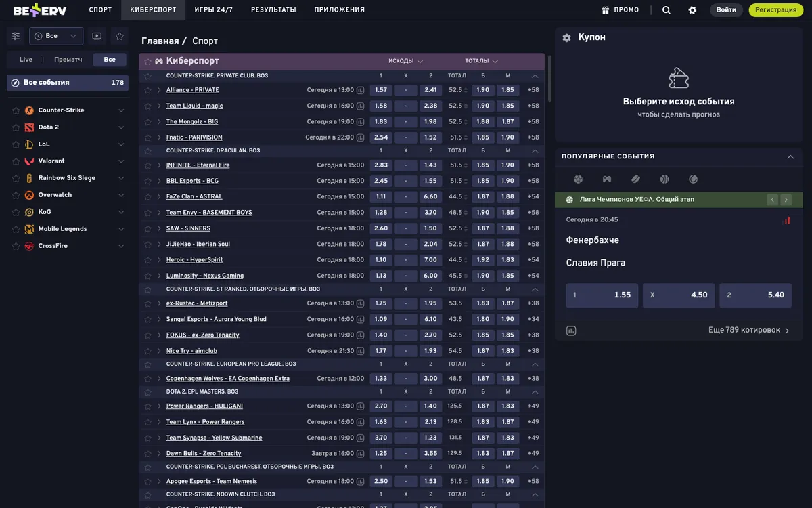This screenshot has width=812, height=508.
Task: Collapse Counter-Strike Private Club BO3 league
Action: coord(535,76)
